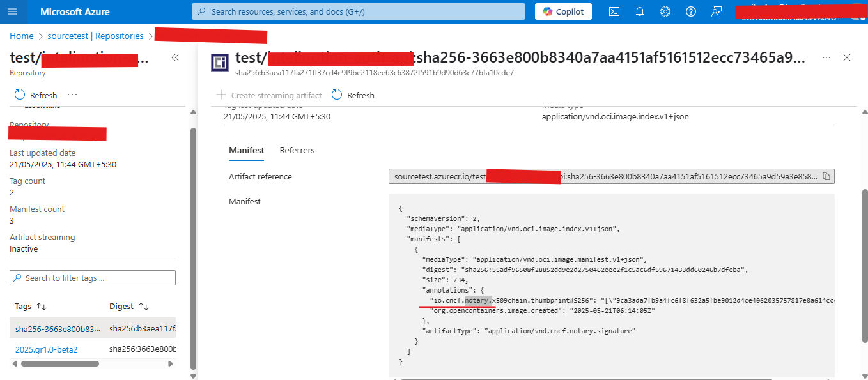868x380 pixels.
Task: Refresh the repository pane on the left
Action: pyautogui.click(x=36, y=95)
